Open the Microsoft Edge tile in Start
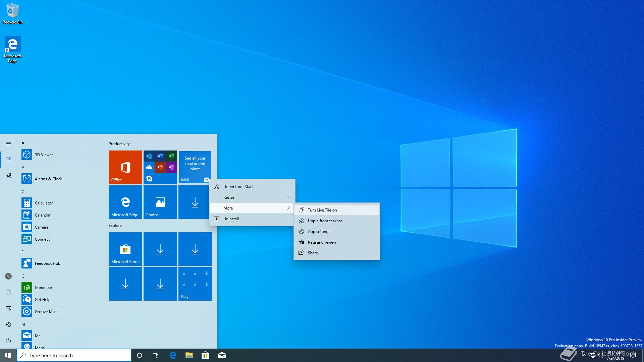Viewport: 644px width, 362px height. (x=125, y=202)
